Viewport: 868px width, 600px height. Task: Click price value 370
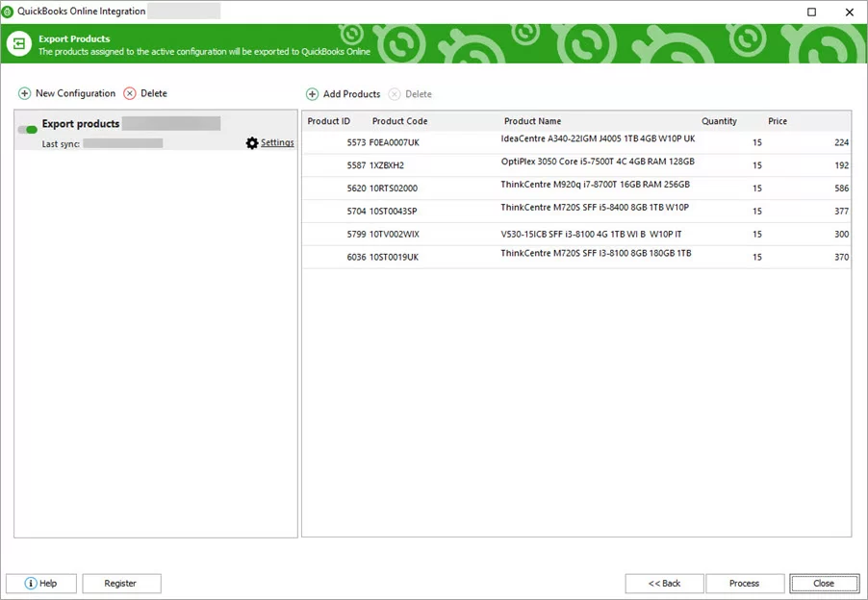pyautogui.click(x=841, y=257)
